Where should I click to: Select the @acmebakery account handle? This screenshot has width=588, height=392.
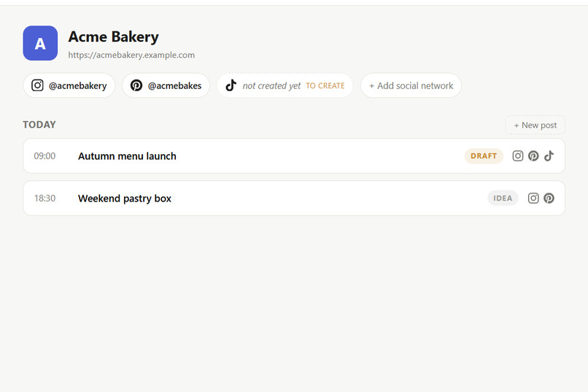(x=77, y=86)
